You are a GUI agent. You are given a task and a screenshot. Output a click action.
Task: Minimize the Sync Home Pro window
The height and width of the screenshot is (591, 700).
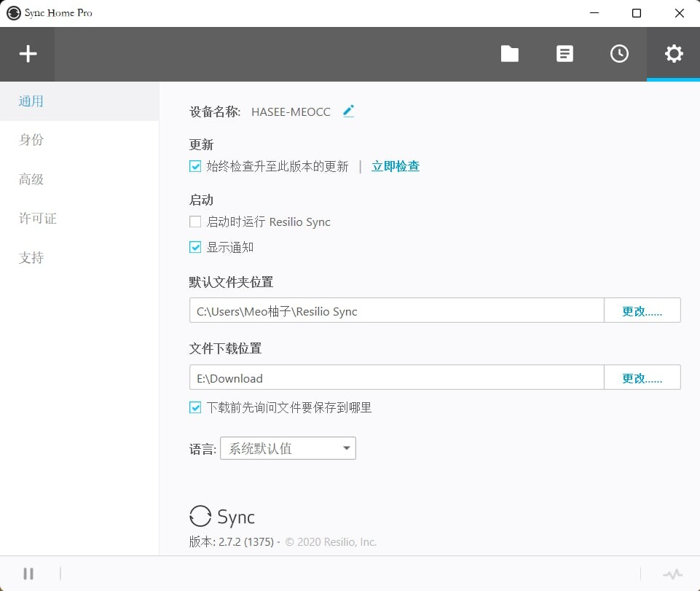click(x=594, y=13)
